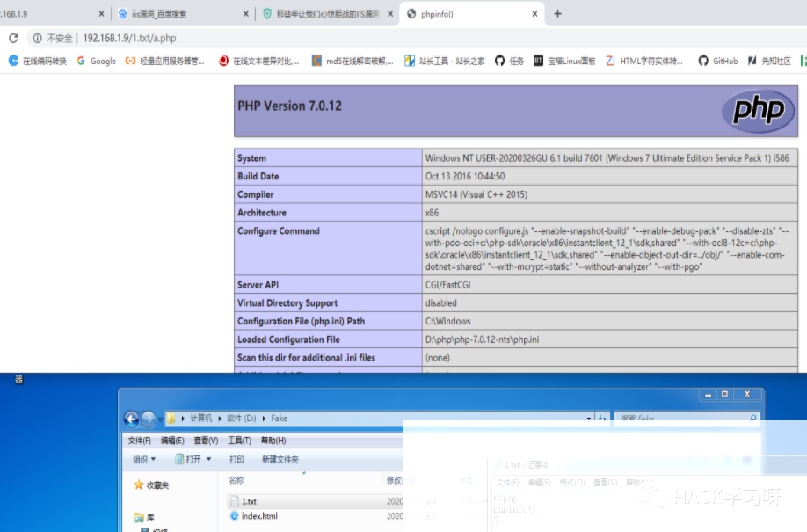Click the Server API value CGI/FastCGI
The width and height of the screenshot is (807, 532).
[x=447, y=285]
